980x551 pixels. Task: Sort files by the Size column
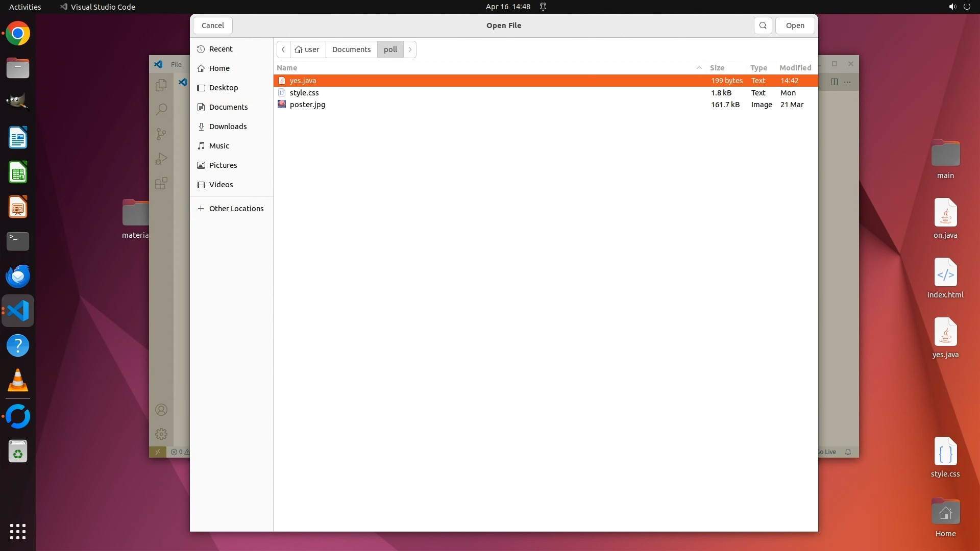[x=717, y=68]
